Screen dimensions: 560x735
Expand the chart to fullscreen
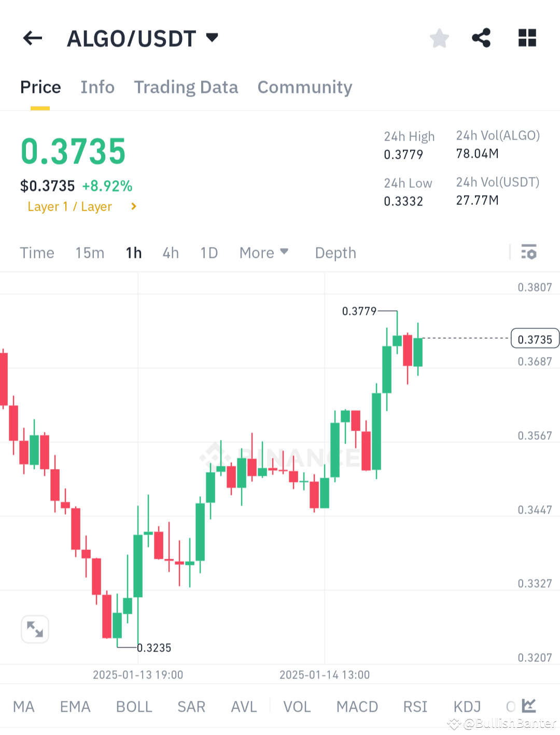pyautogui.click(x=35, y=629)
